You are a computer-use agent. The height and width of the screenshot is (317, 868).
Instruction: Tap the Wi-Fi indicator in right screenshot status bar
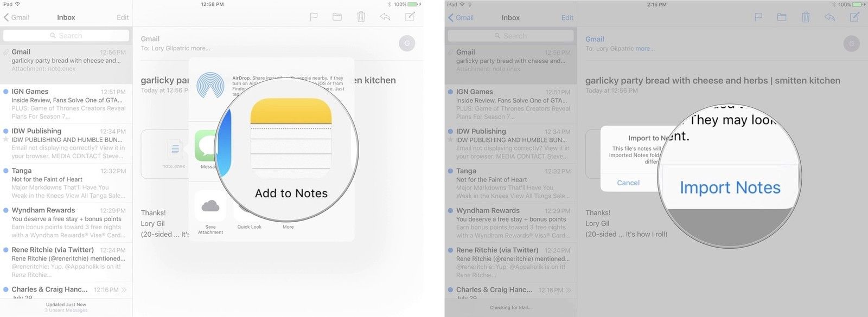[x=462, y=4]
